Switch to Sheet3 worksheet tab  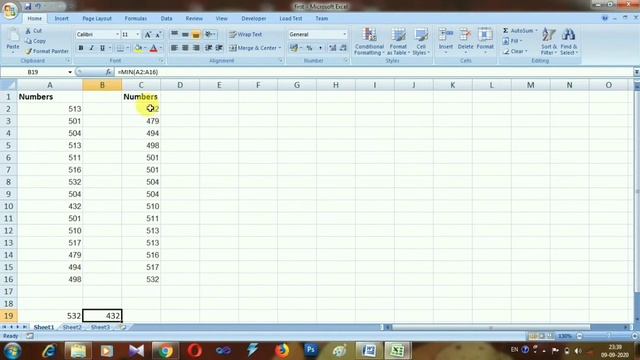(100, 327)
